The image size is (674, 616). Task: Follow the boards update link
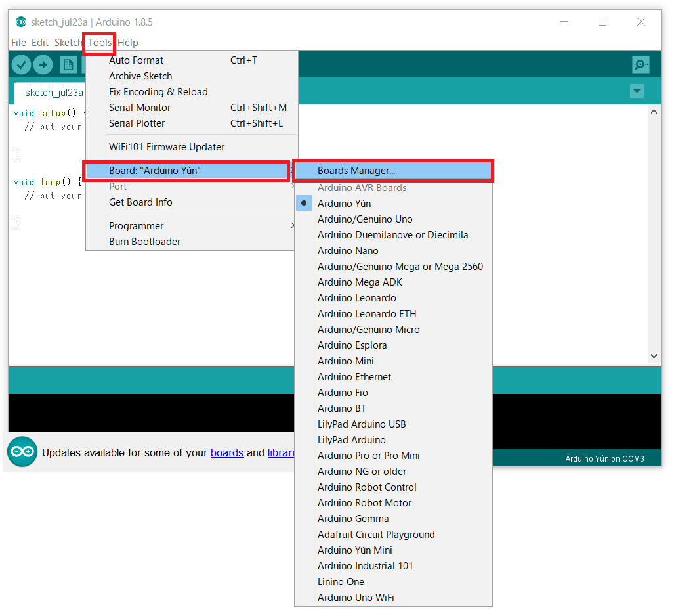227,452
